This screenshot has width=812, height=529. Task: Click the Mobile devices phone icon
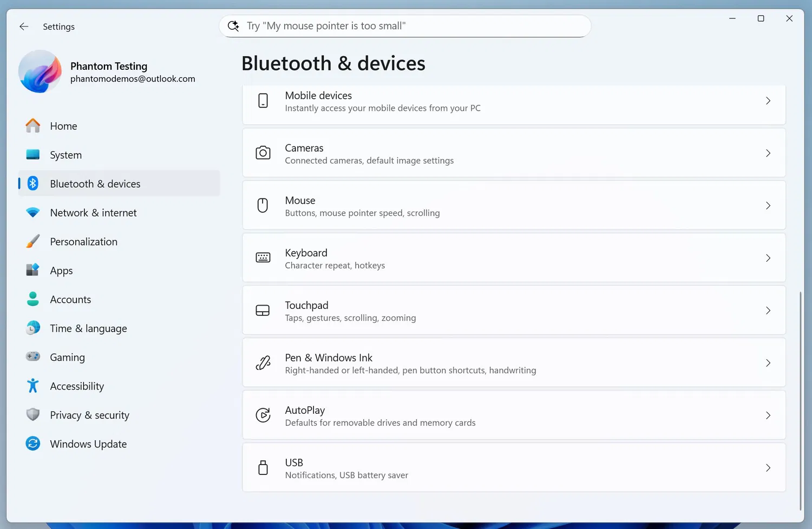[263, 101]
